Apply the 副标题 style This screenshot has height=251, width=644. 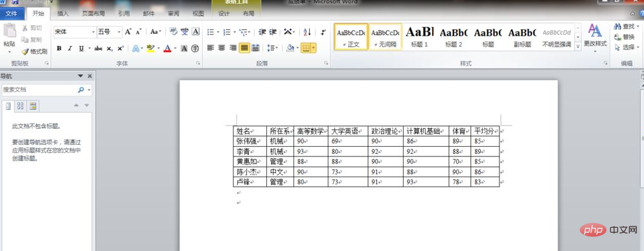pos(522,36)
